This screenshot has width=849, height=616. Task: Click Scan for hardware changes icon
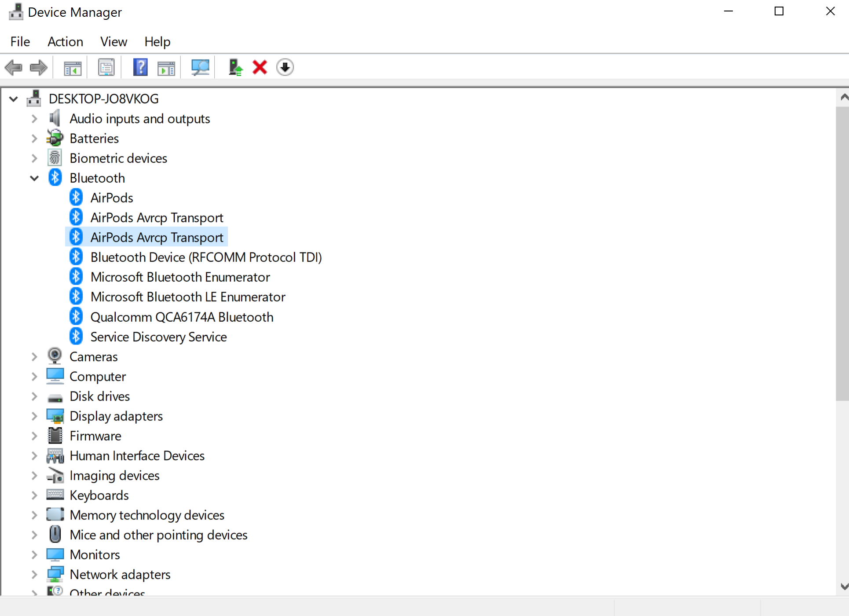200,68
